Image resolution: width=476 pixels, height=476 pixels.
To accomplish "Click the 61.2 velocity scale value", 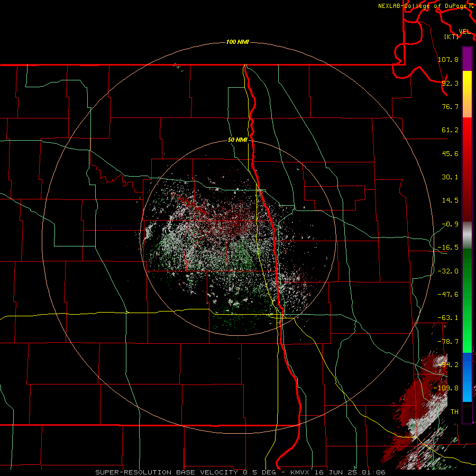I will [450, 130].
